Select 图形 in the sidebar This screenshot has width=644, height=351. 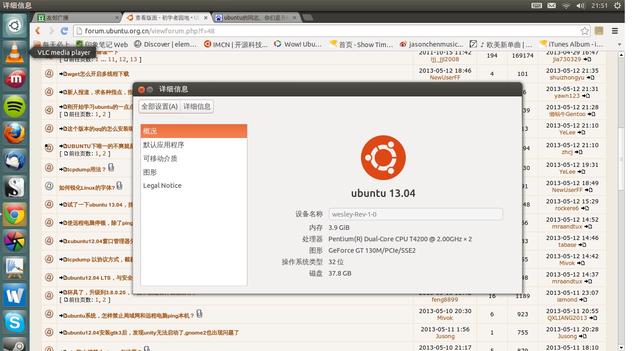pyautogui.click(x=193, y=172)
